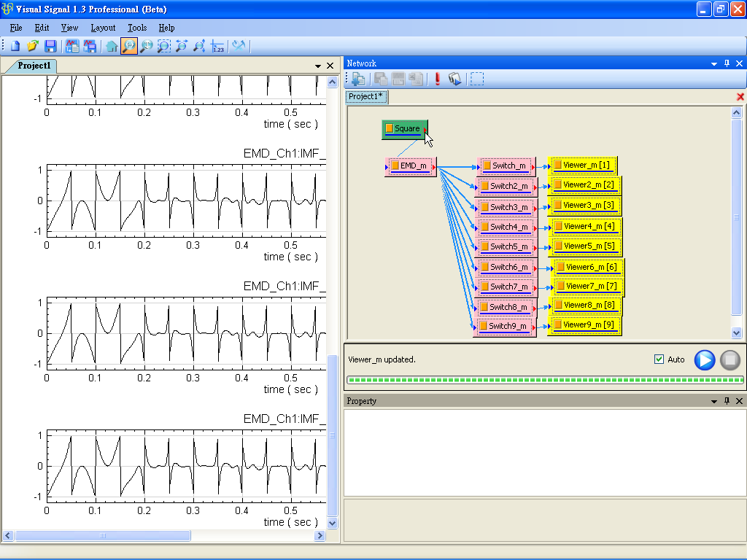Open the Tools menu
The image size is (747, 560).
[x=137, y=28]
